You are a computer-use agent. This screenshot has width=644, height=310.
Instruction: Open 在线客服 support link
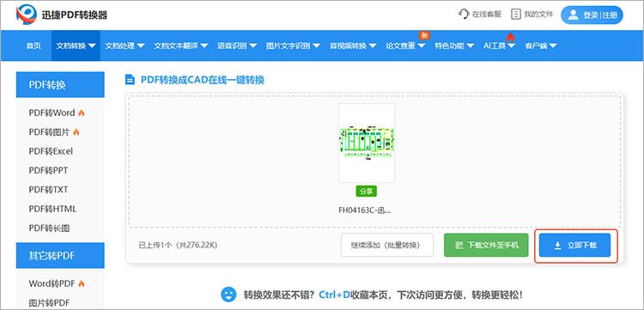pos(480,15)
